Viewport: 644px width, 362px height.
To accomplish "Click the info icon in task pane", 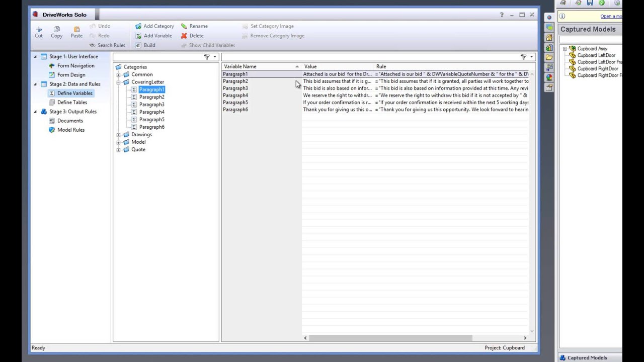I will click(x=562, y=16).
